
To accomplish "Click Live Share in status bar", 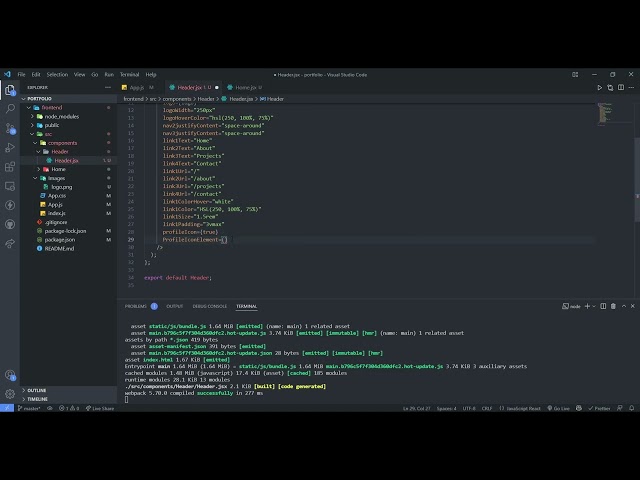I will (x=100, y=408).
